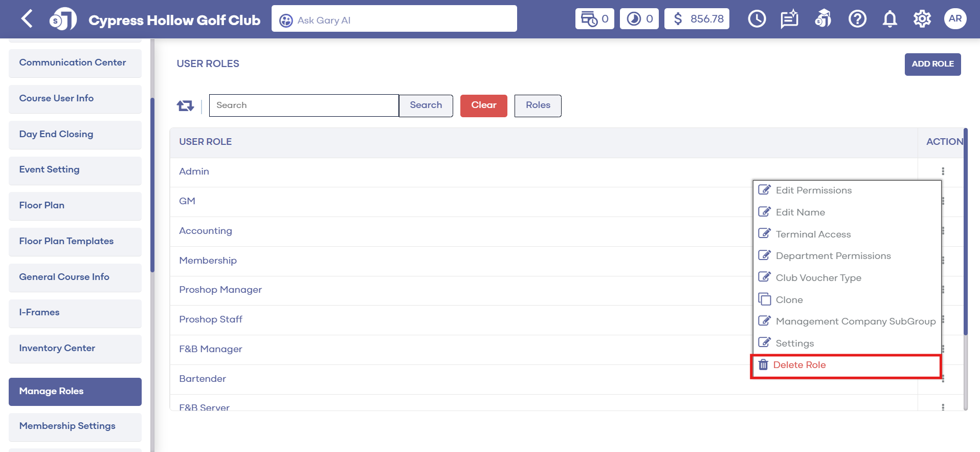Open the time clock icon

point(756,19)
